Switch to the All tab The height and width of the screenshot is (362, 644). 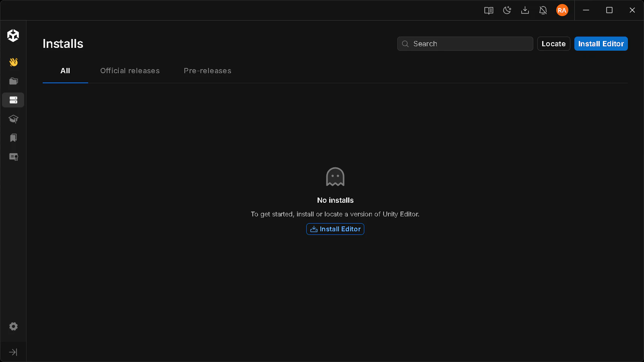(65, 71)
